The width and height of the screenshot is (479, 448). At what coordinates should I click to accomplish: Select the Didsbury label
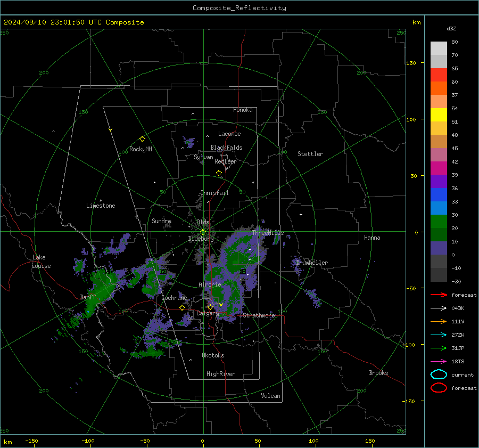coord(201,239)
